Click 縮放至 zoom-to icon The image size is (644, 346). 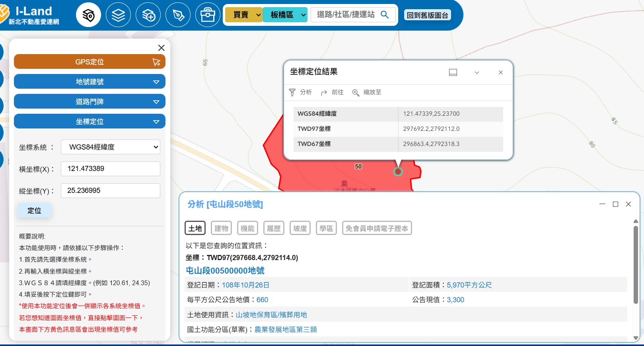click(356, 92)
